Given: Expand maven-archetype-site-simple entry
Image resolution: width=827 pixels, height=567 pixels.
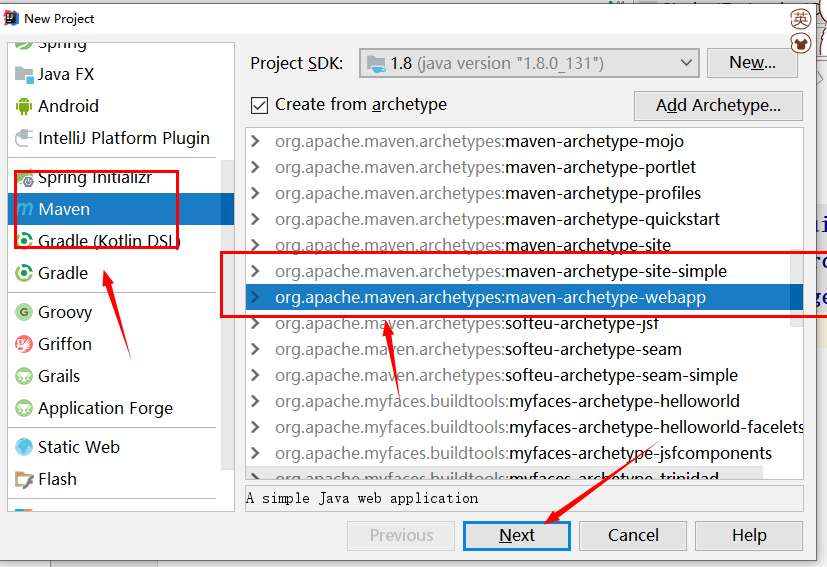Looking at the screenshot, I should pos(256,271).
